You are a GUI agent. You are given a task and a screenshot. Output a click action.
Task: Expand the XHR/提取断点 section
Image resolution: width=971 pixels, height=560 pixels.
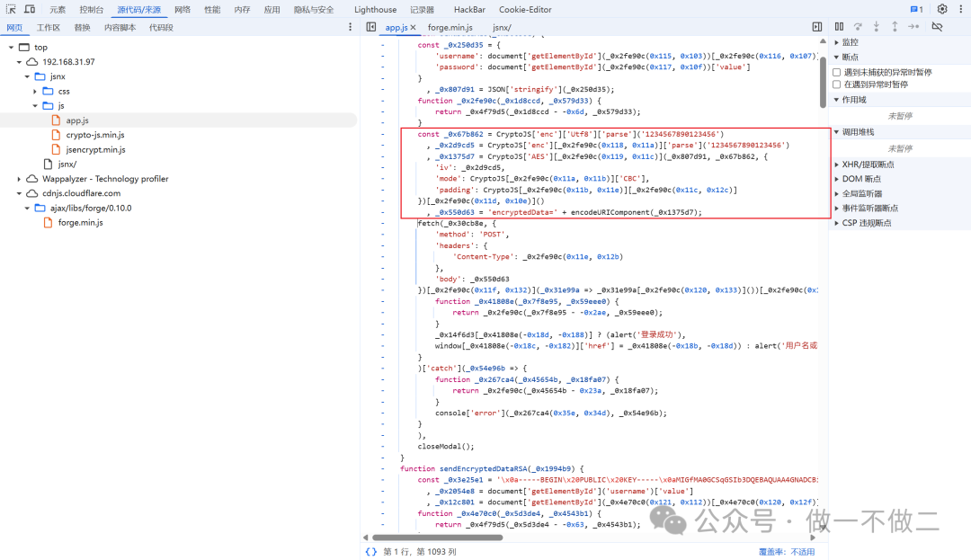836,164
